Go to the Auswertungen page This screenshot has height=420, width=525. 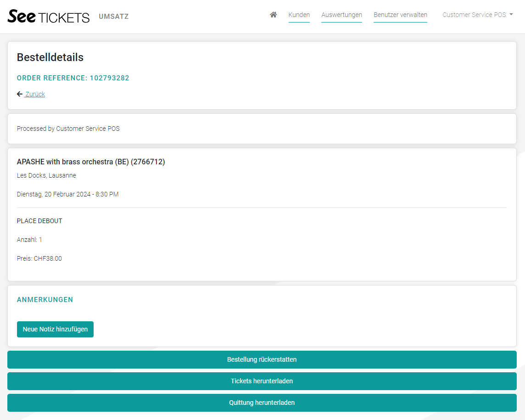(x=341, y=15)
